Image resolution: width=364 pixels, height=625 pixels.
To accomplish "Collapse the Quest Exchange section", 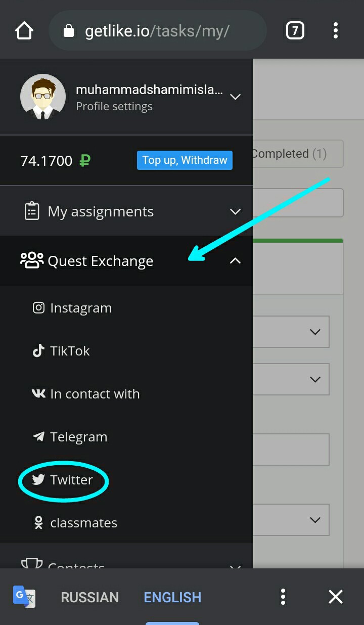I will coord(235,261).
